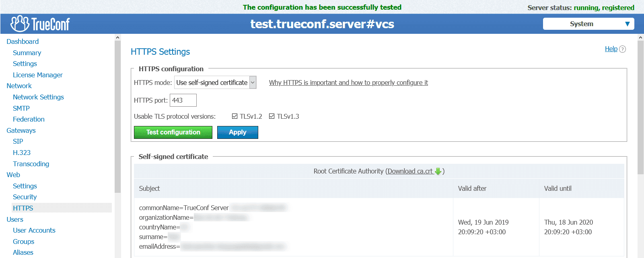Click 'Valid until' column header
644x258 pixels.
(x=558, y=188)
